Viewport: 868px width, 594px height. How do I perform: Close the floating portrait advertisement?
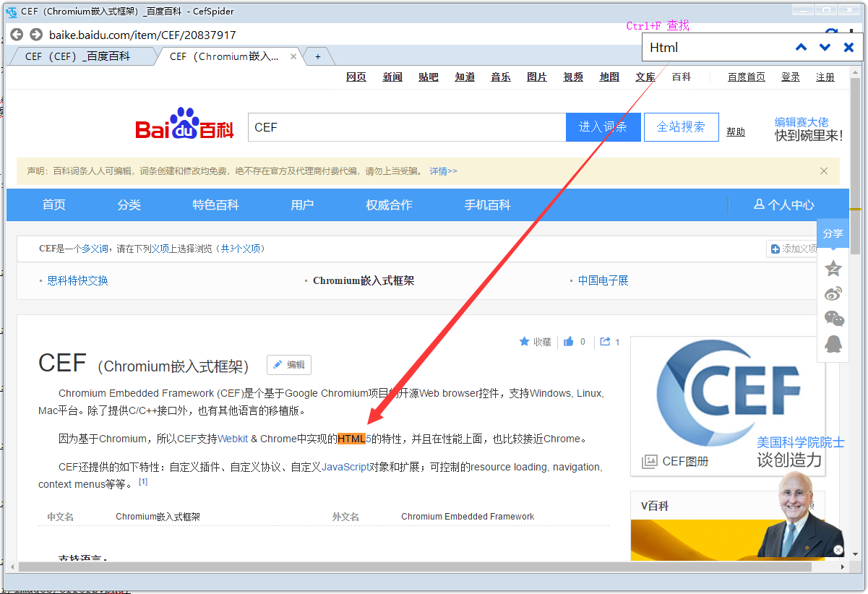pyautogui.click(x=838, y=550)
